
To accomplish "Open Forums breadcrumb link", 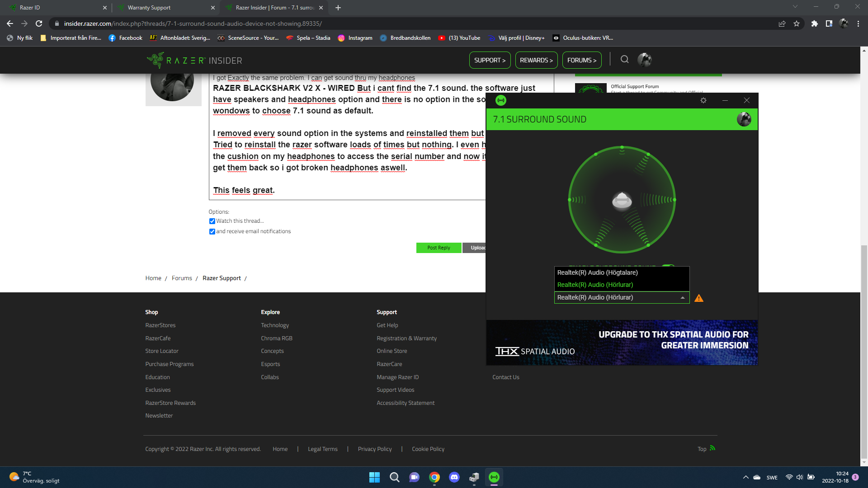I will tap(182, 278).
